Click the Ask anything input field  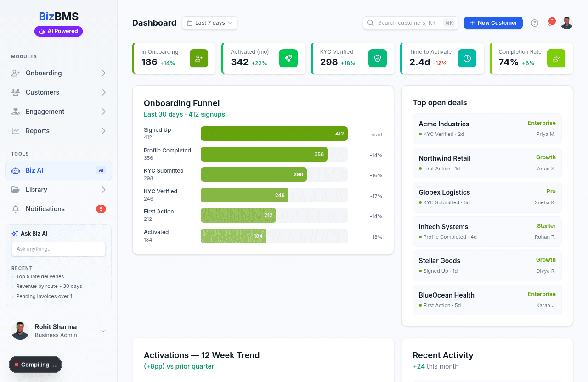tap(58, 249)
